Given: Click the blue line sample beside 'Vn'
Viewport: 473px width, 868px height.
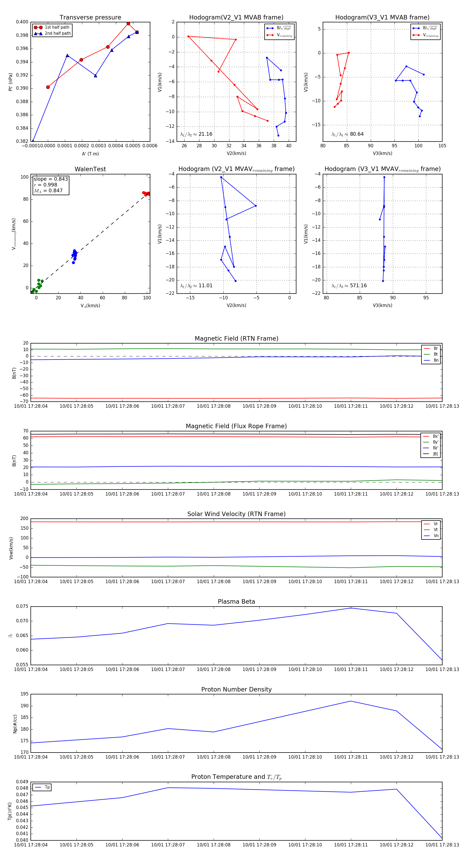Looking at the screenshot, I should click(x=426, y=536).
